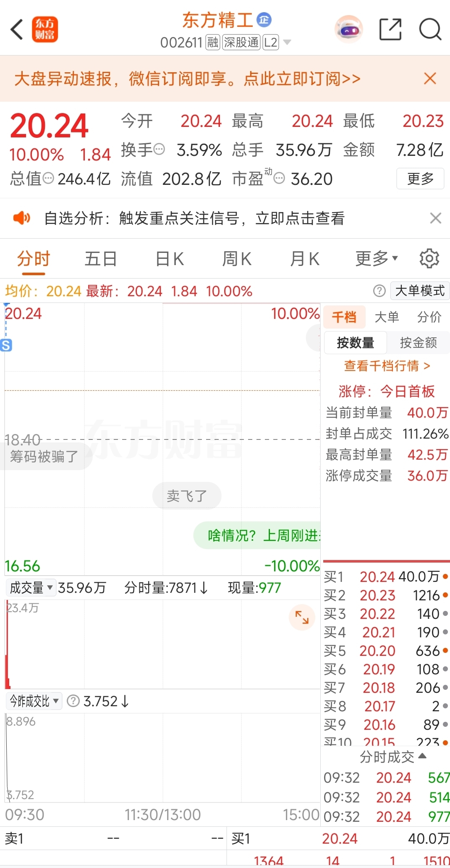Go back with the left arrow

17,30
